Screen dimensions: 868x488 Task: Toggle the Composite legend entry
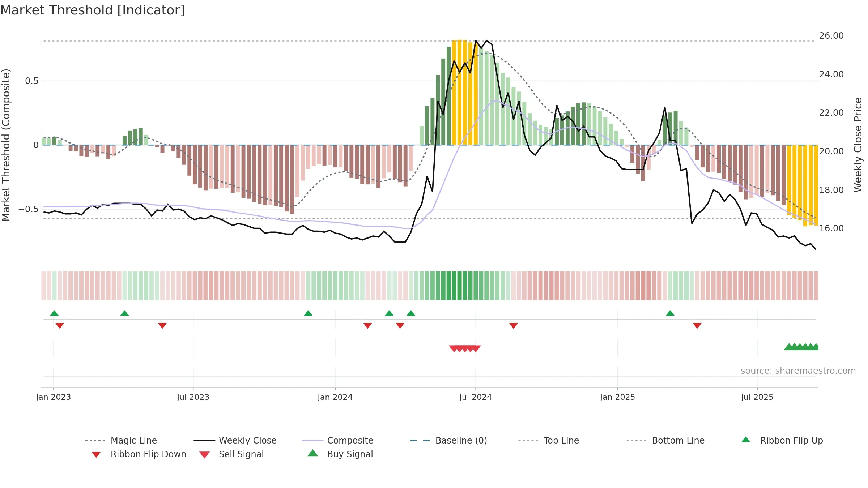[x=337, y=440]
